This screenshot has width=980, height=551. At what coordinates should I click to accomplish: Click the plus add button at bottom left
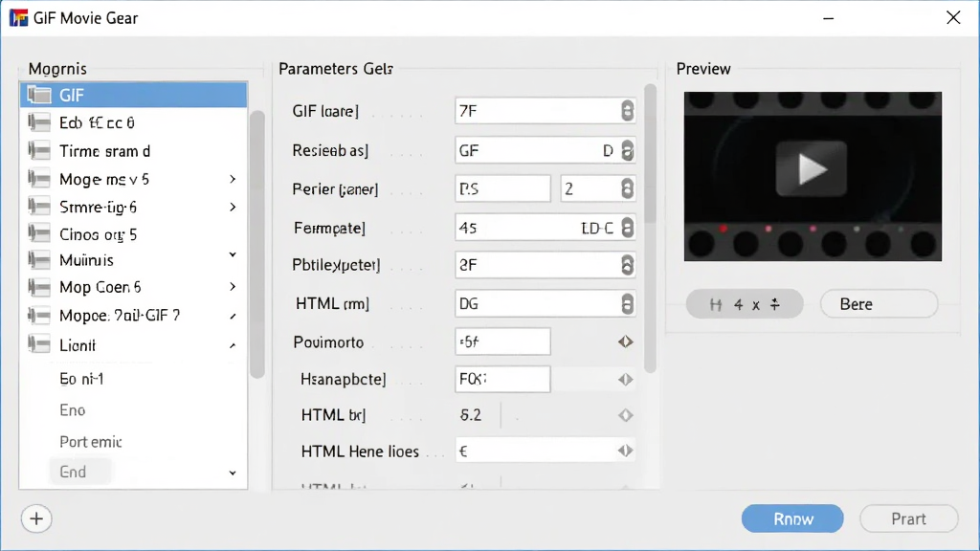[x=36, y=518]
